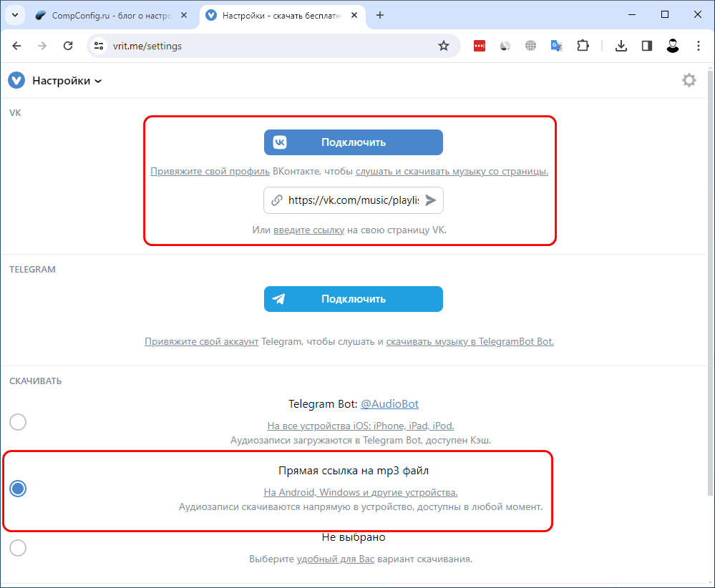Open the settings gear icon
The image size is (715, 588).
689,80
